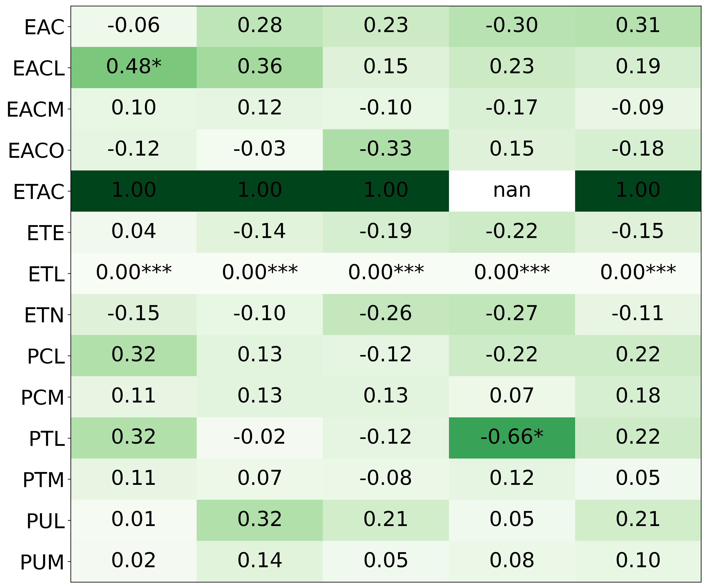Select the 0.48* heatmap cell

click(134, 67)
